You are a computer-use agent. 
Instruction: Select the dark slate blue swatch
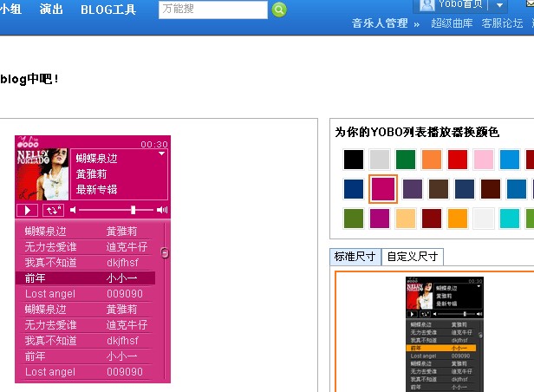point(465,189)
